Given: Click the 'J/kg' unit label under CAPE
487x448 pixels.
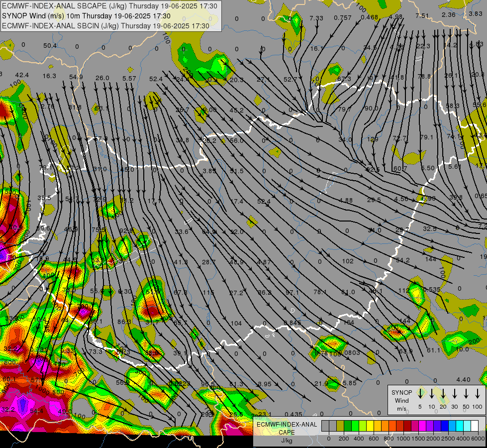Looking at the screenshot, I should pyautogui.click(x=287, y=441).
